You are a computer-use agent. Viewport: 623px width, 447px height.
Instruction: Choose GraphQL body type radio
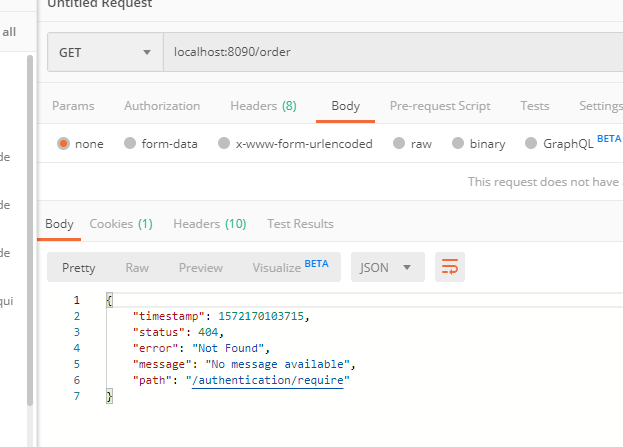click(531, 143)
